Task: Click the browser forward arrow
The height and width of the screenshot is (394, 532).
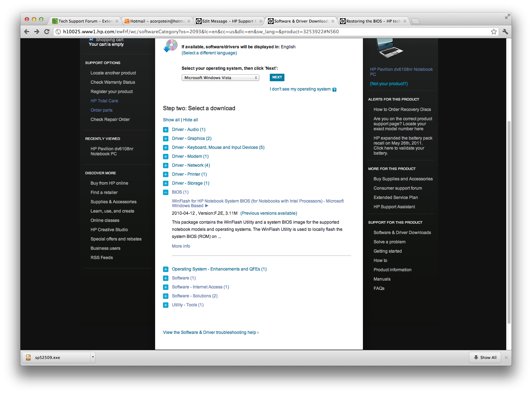Action: 37,31
